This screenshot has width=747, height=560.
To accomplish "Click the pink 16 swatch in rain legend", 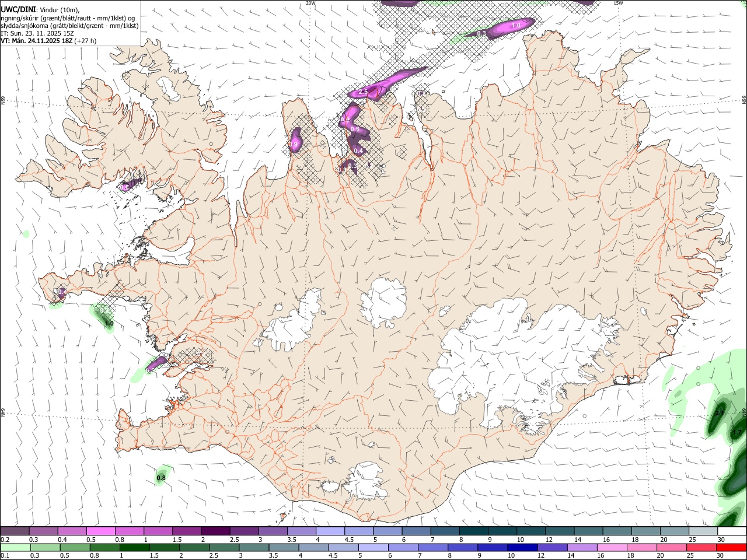I will coord(612,547).
